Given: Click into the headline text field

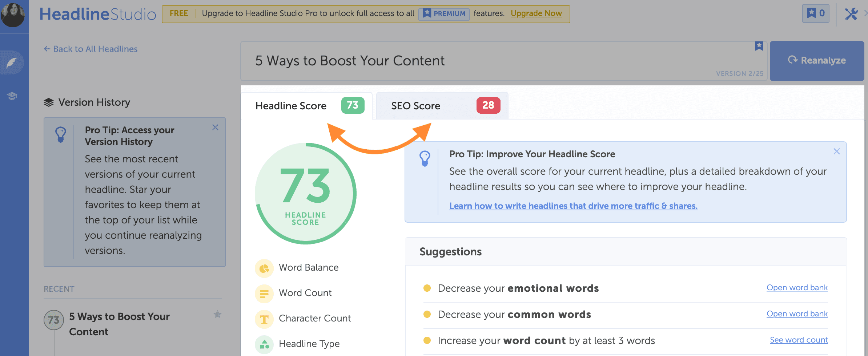Looking at the screenshot, I should click(x=504, y=61).
